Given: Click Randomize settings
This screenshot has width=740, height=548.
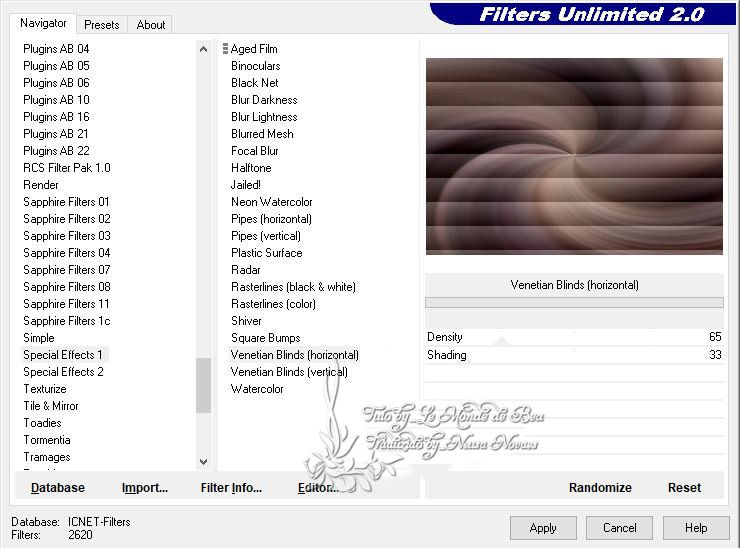Looking at the screenshot, I should point(600,488).
